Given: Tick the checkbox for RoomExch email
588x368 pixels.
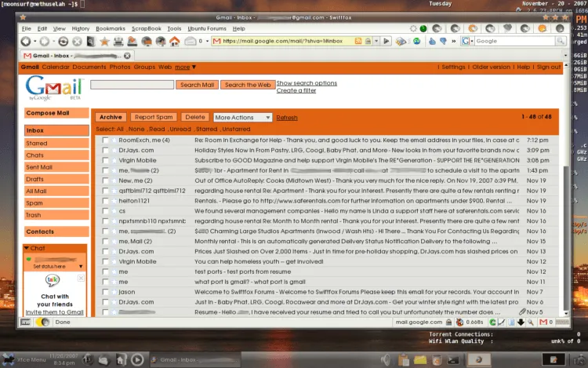Looking at the screenshot, I should click(105, 140).
